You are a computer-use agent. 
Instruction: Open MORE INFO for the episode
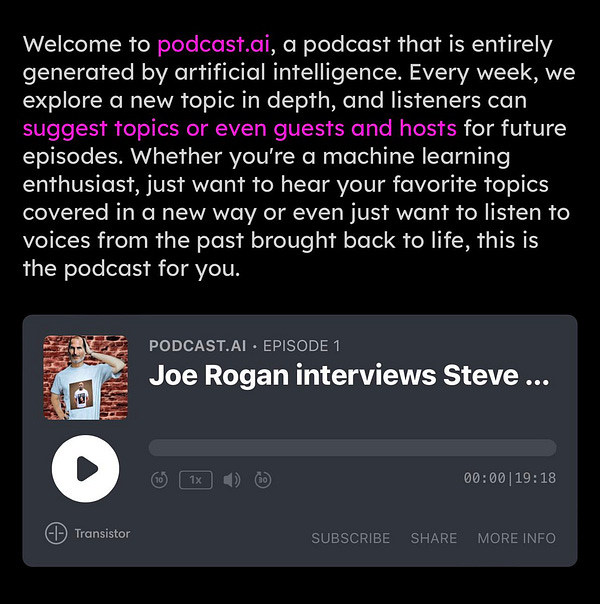tap(516, 538)
